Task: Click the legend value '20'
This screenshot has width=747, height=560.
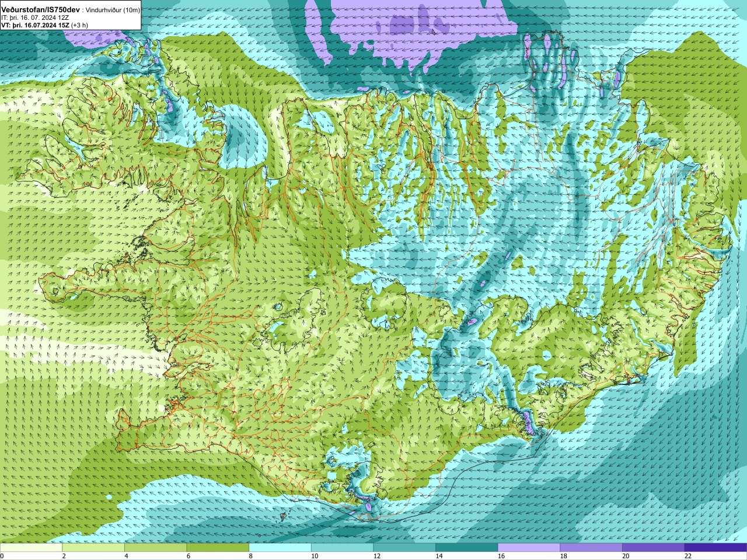Action: [626, 556]
